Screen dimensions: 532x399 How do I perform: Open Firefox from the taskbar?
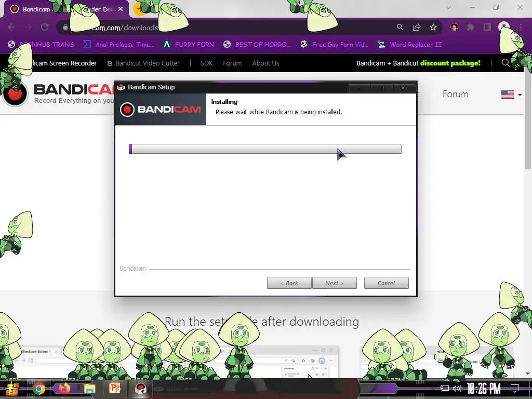coord(64,388)
